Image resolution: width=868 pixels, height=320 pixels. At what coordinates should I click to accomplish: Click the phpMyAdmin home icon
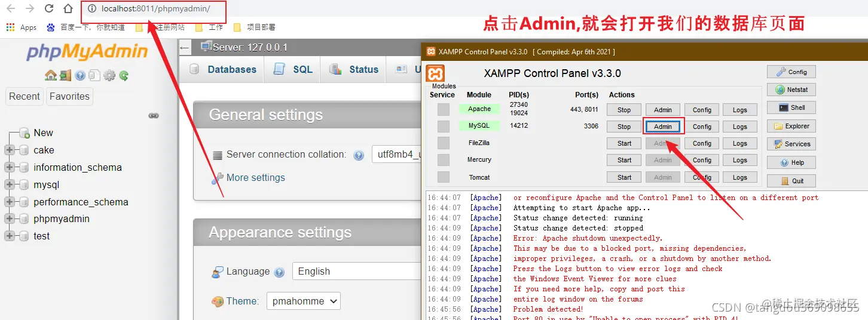pyautogui.click(x=51, y=75)
